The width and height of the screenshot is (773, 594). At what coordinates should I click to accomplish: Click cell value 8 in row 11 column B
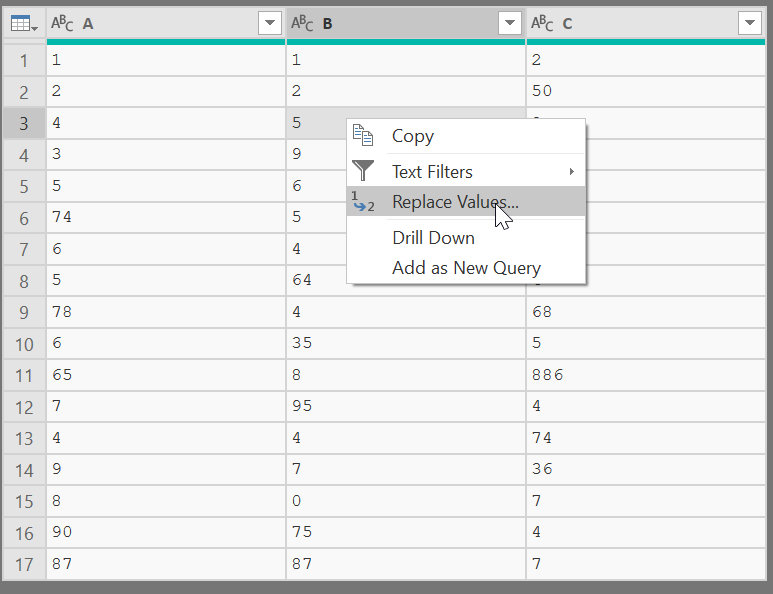[x=296, y=375]
